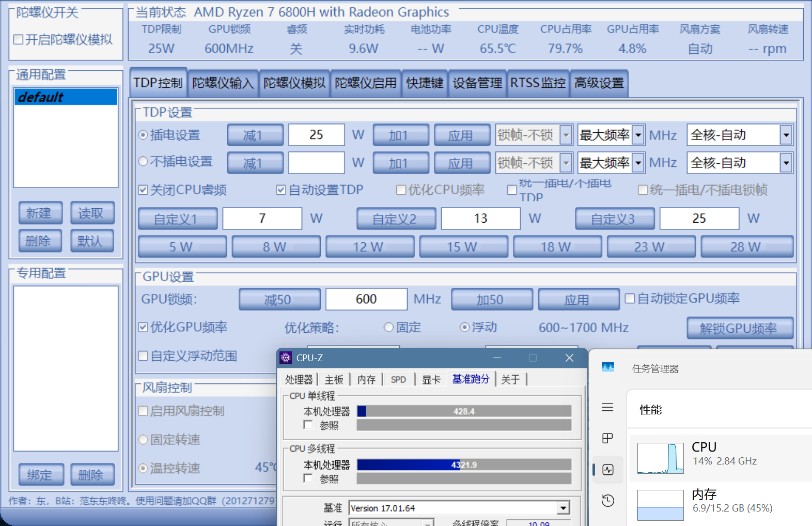Select the CPU usage graph thumbnail
The width and height of the screenshot is (812, 526).
point(661,458)
